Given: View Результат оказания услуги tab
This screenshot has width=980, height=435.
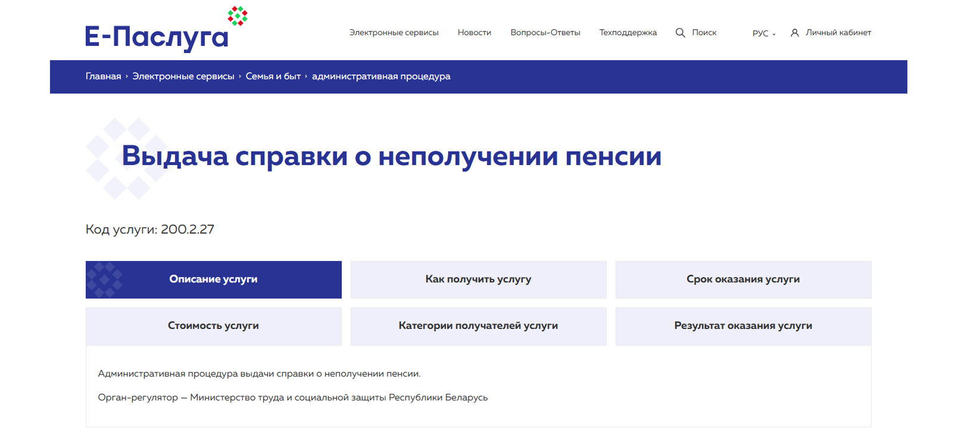Looking at the screenshot, I should [742, 326].
